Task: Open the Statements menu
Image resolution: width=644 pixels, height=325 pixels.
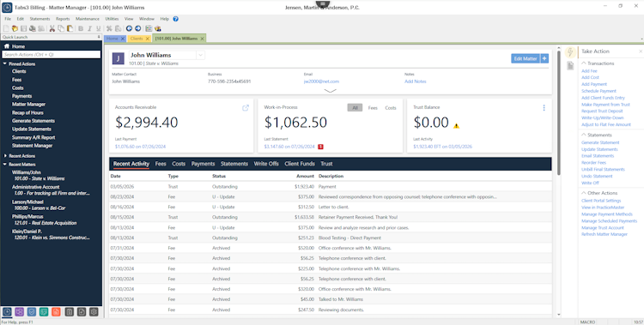Action: click(x=39, y=19)
